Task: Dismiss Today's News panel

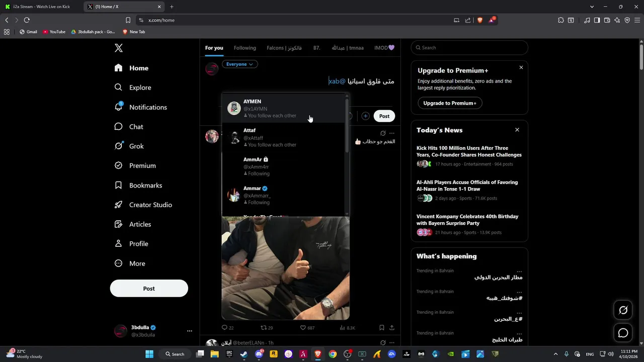Action: coord(517,130)
